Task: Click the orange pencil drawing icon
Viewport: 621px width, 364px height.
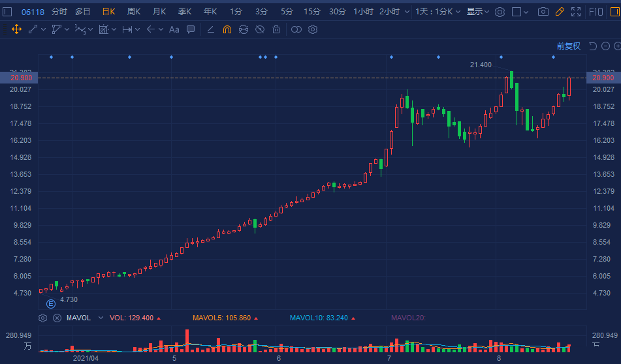Action: pos(560,12)
